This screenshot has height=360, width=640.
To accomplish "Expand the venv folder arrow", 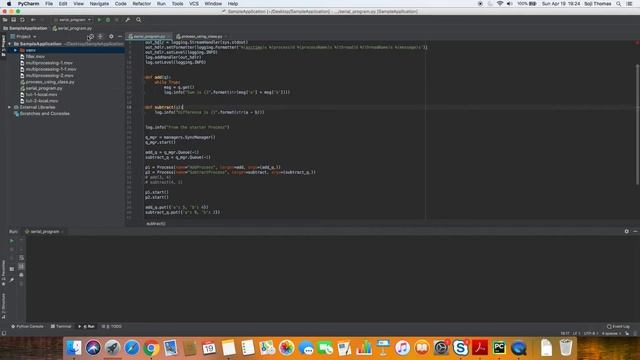I will 16,50.
